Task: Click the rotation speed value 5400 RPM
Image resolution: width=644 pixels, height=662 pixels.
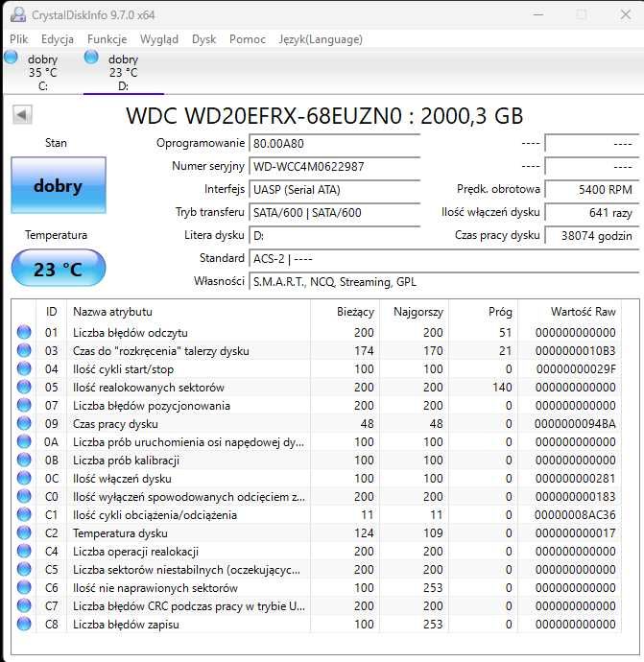Action: [x=591, y=190]
